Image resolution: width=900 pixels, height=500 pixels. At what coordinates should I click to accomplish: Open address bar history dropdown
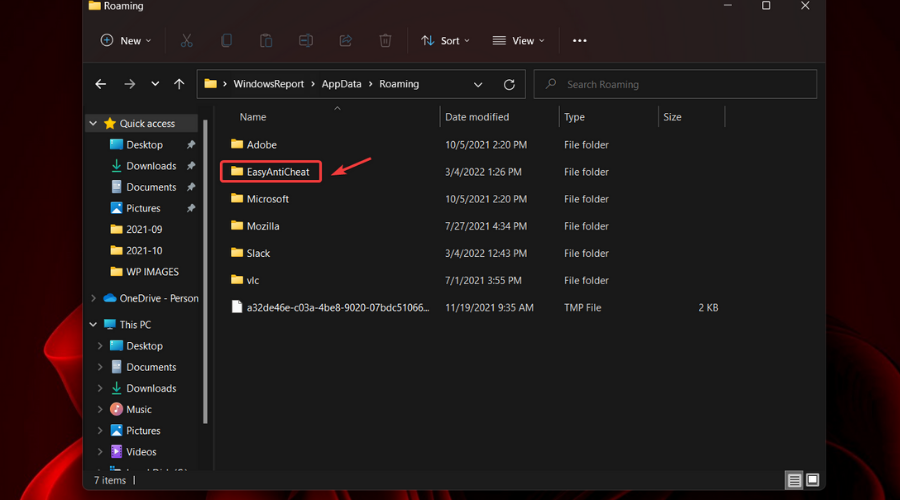478,84
